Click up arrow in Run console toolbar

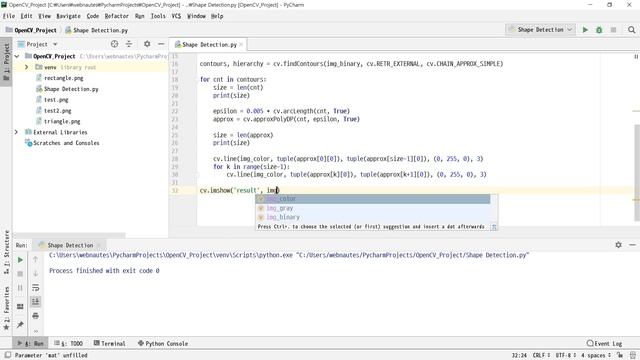[x=36, y=260]
